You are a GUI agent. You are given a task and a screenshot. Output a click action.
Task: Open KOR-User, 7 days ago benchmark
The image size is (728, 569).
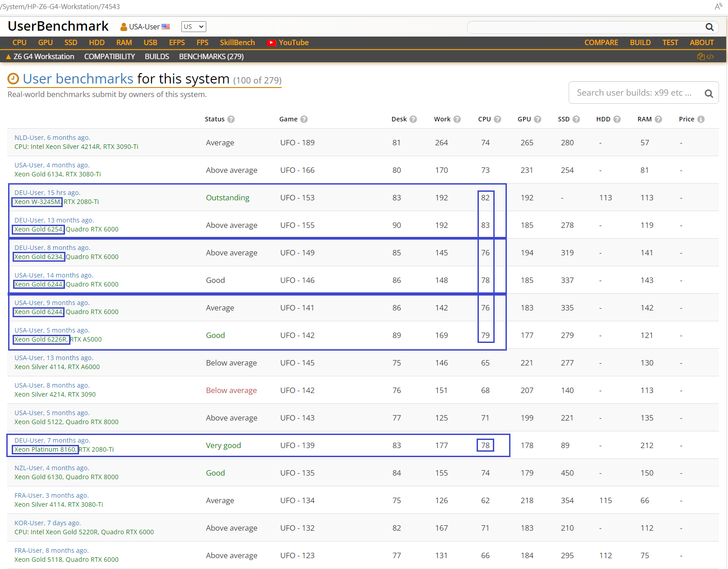click(x=48, y=523)
